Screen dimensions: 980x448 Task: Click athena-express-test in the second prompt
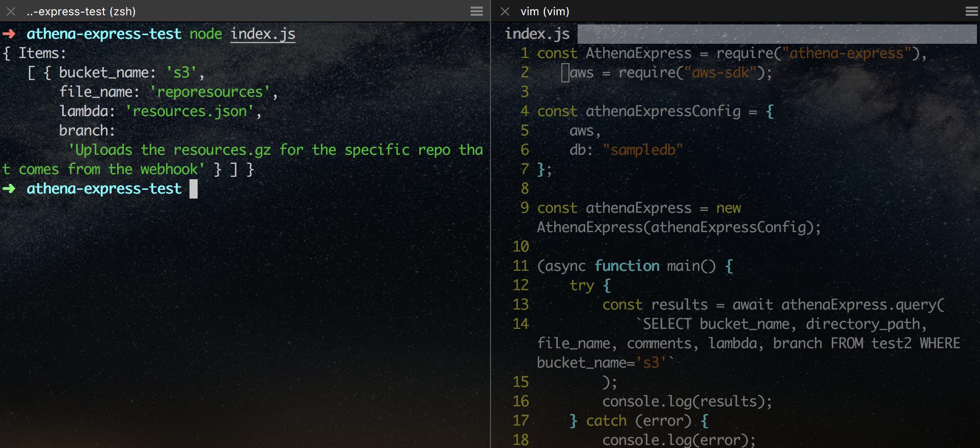click(104, 189)
